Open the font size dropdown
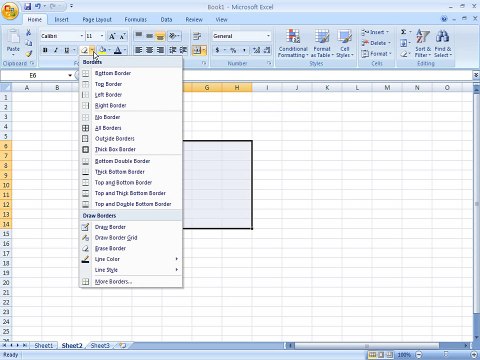This screenshot has width=480, height=360. (x=102, y=36)
